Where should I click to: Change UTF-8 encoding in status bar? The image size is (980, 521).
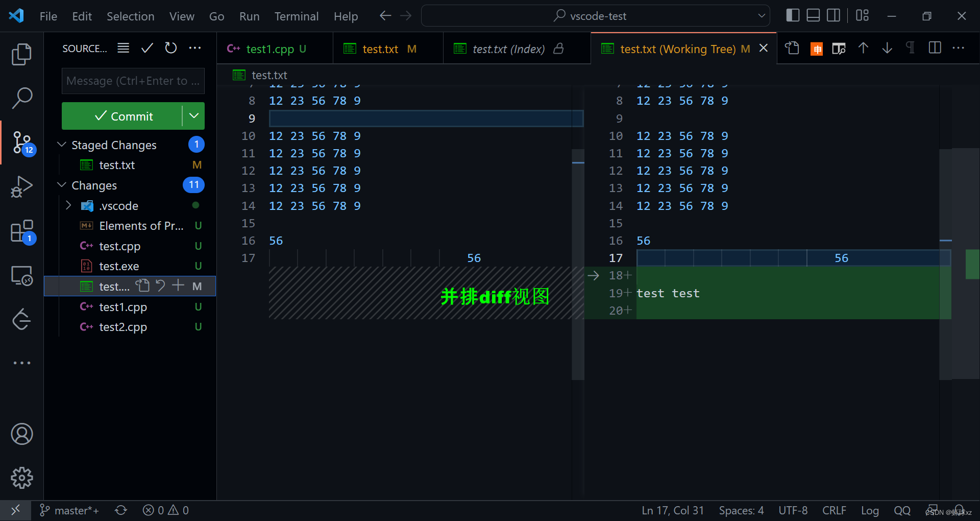[793, 510]
